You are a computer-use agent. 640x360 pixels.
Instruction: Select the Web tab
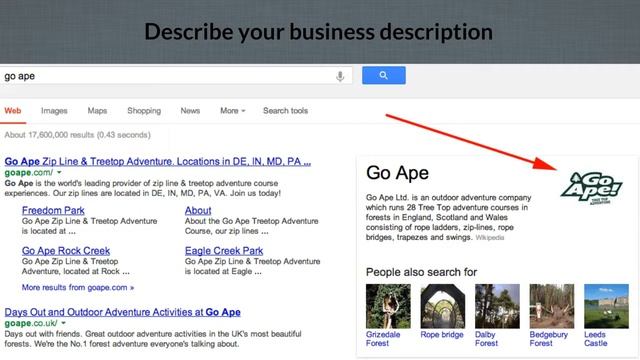pyautogui.click(x=13, y=111)
